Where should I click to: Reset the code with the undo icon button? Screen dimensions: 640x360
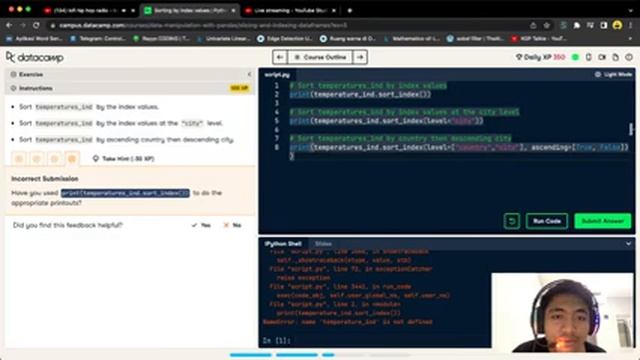(512, 221)
